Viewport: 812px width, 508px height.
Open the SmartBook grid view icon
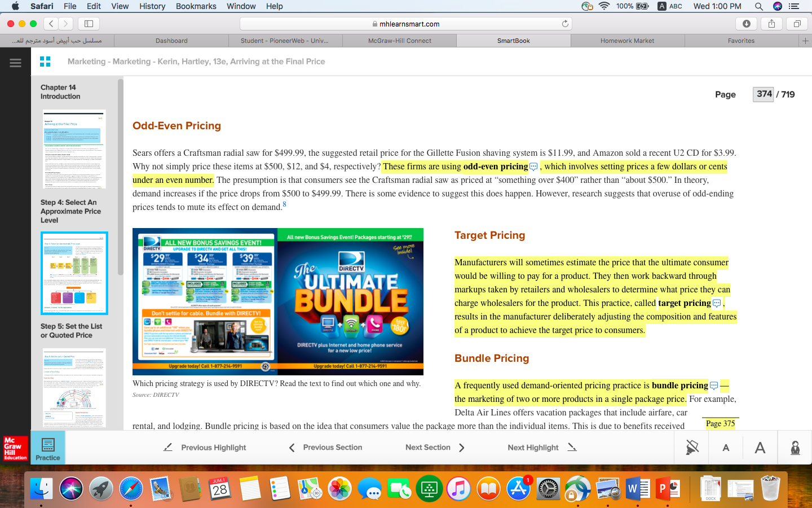coord(45,62)
